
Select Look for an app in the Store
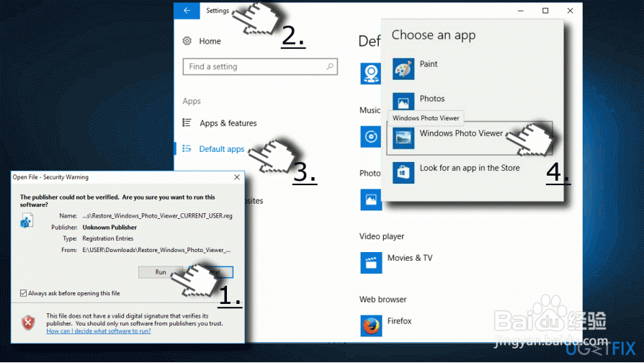tap(470, 168)
